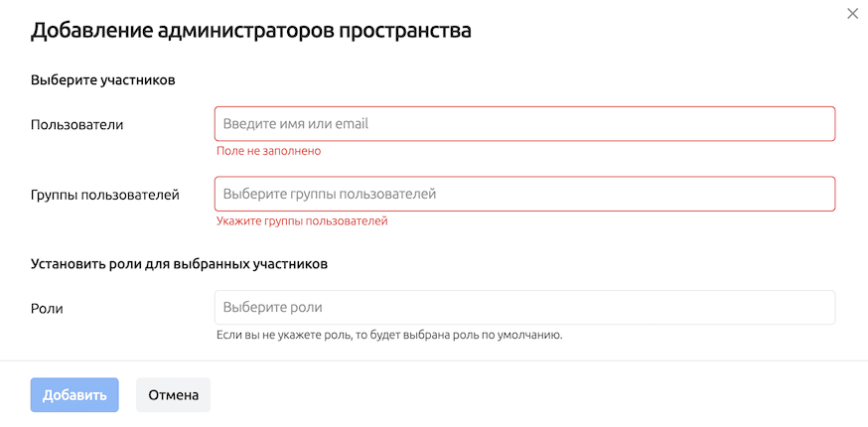Click the 'Выберите роли' placeholder text
Screen dimensions: 868x427
[272, 307]
